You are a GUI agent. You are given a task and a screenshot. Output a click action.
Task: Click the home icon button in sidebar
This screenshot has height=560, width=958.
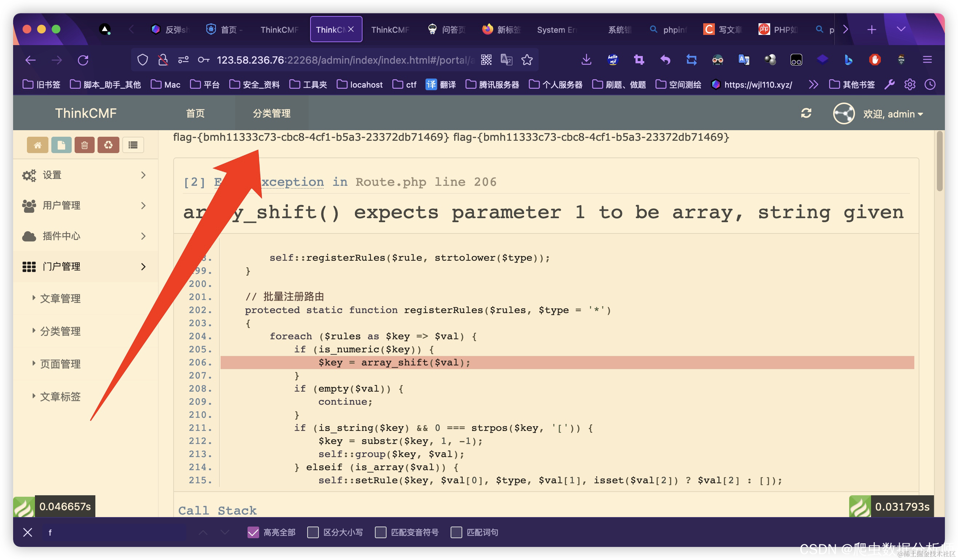point(37,145)
